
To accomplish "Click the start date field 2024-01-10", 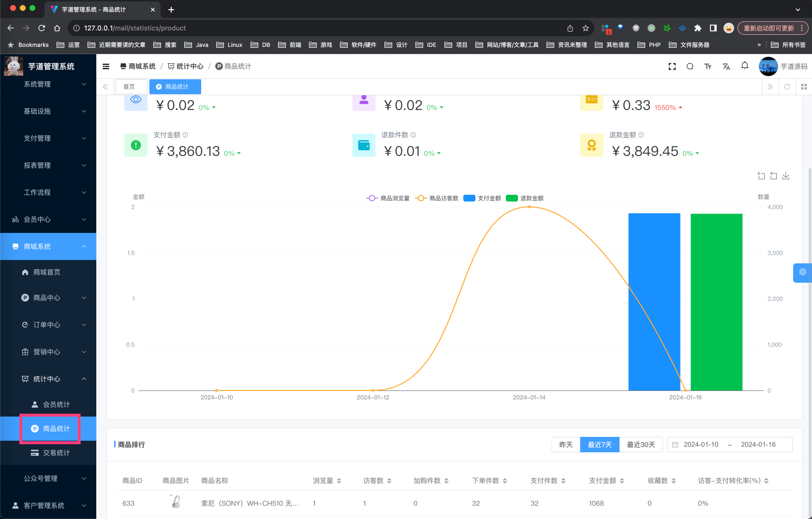I will 701,445.
